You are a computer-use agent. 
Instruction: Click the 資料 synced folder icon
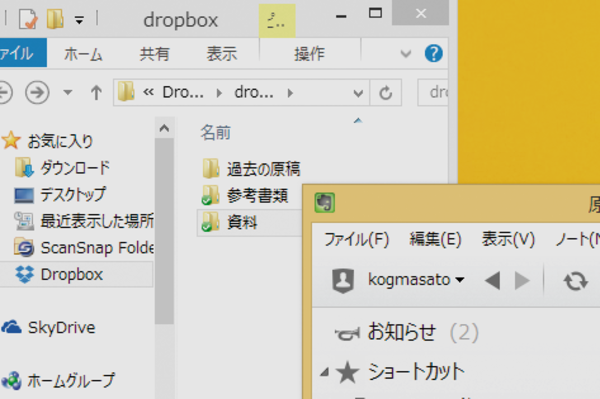(x=211, y=221)
